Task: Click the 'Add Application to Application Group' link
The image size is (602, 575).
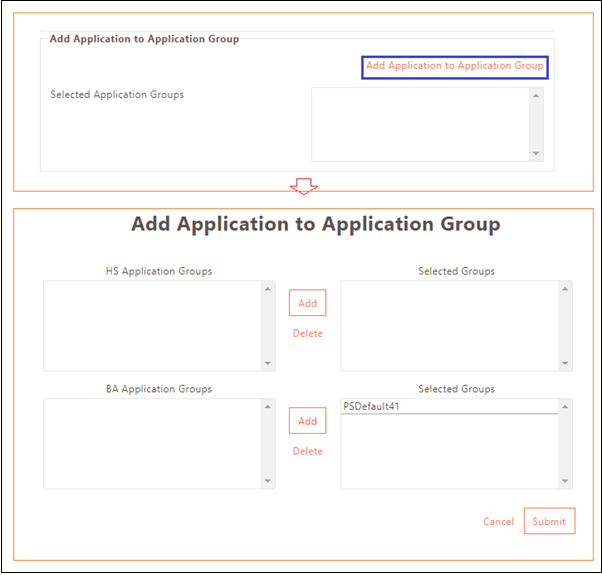Action: 454,66
